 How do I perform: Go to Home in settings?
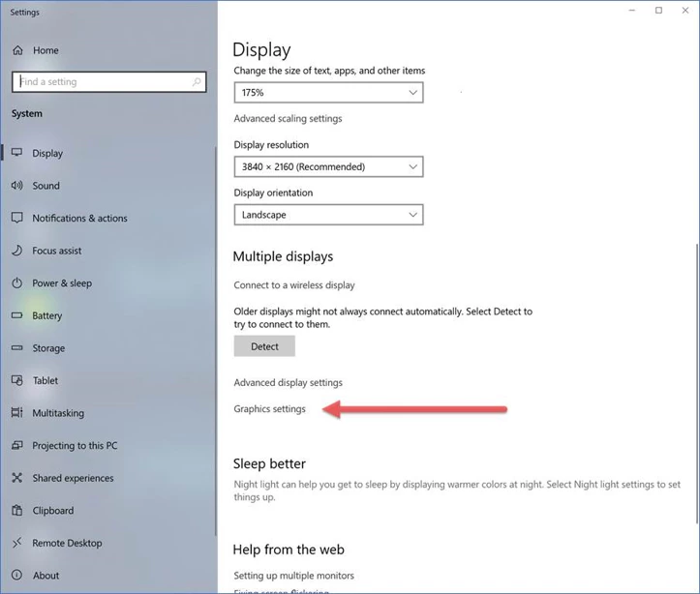pyautogui.click(x=46, y=50)
